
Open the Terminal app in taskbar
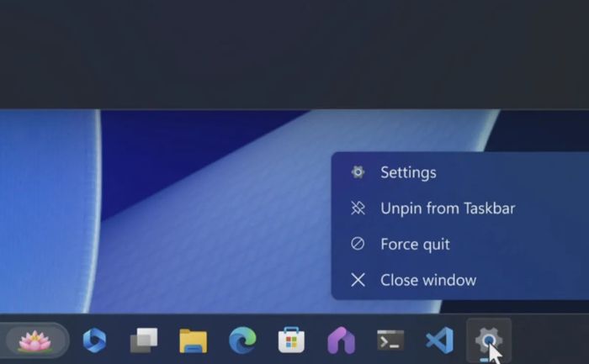click(x=390, y=340)
